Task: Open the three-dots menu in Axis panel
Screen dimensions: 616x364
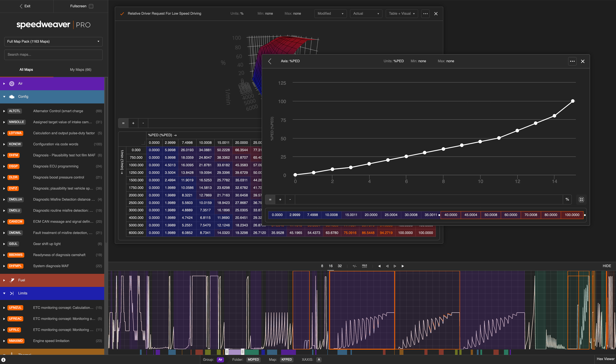Action: point(572,61)
